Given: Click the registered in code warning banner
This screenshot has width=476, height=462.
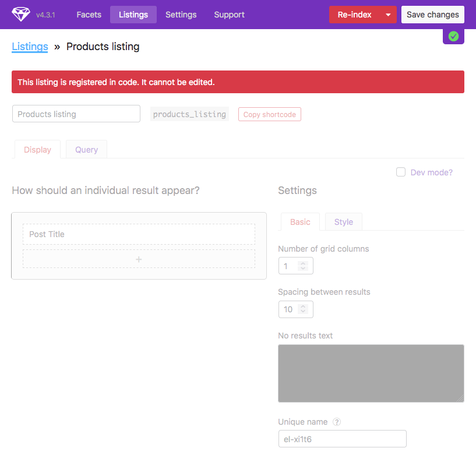Looking at the screenshot, I should (238, 82).
